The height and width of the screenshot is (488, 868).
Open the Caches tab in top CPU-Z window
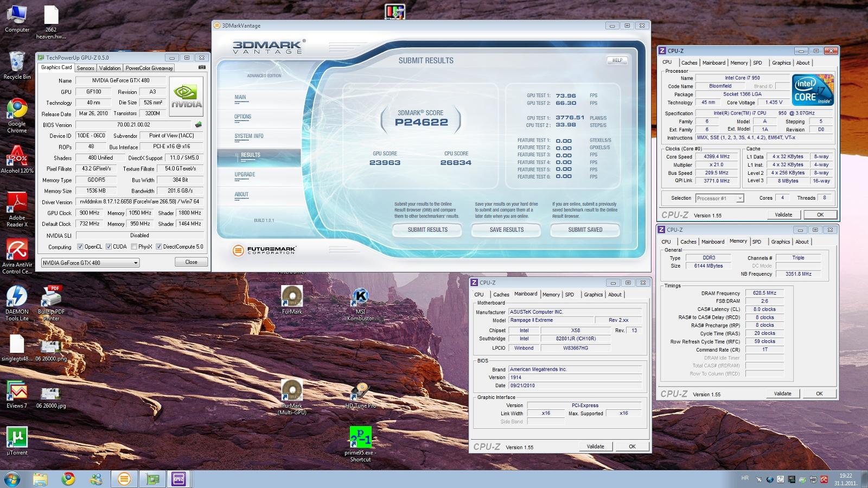click(689, 63)
